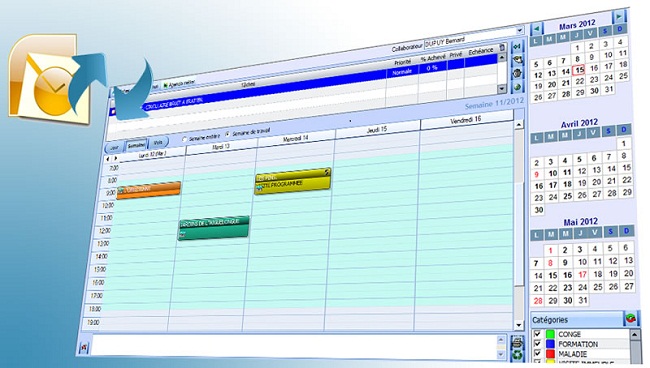
Task: Click the green recycle icon at bottom
Action: coord(517,355)
